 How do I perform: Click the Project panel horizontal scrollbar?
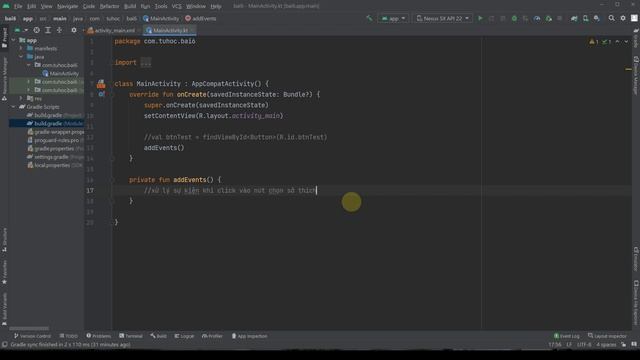click(29, 328)
